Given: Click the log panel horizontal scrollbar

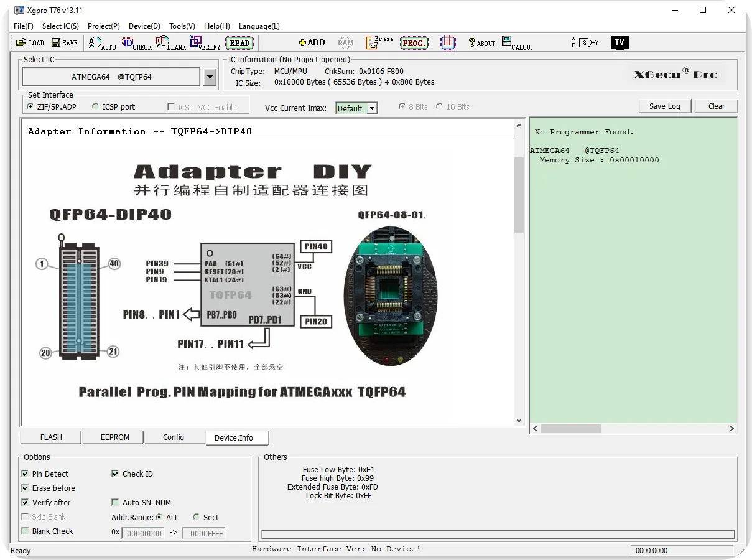Looking at the screenshot, I should click(x=633, y=428).
